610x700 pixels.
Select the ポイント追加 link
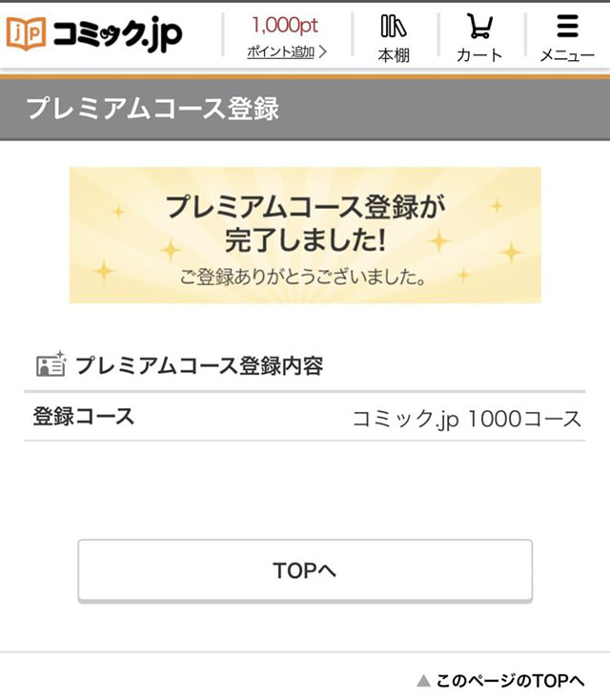point(280,51)
